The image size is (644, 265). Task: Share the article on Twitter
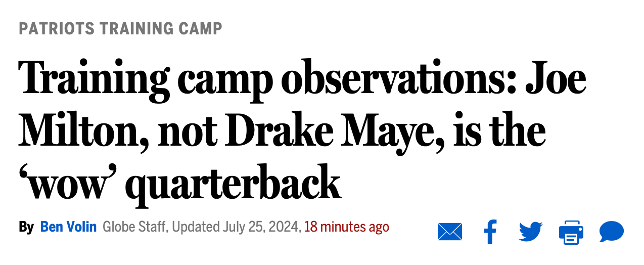[530, 232]
